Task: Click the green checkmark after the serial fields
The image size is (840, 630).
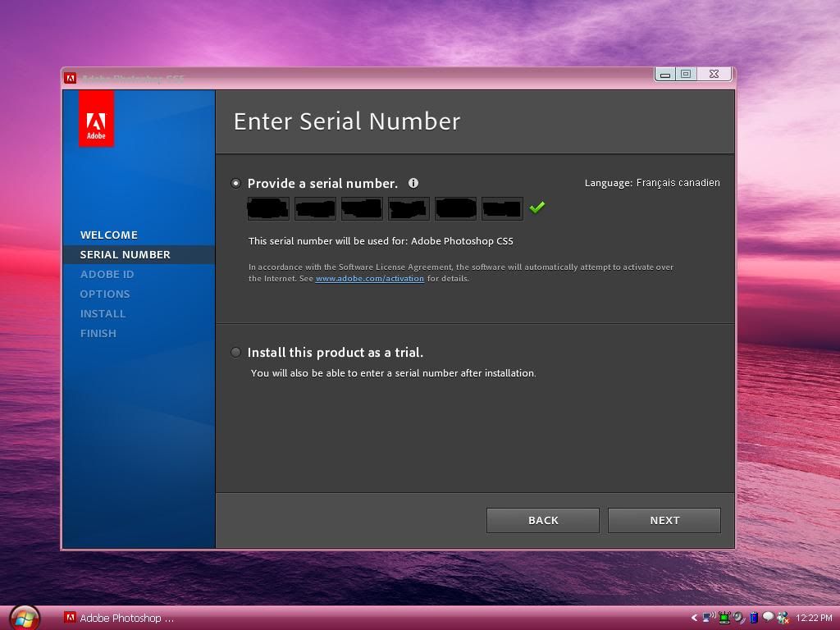Action: [536, 208]
